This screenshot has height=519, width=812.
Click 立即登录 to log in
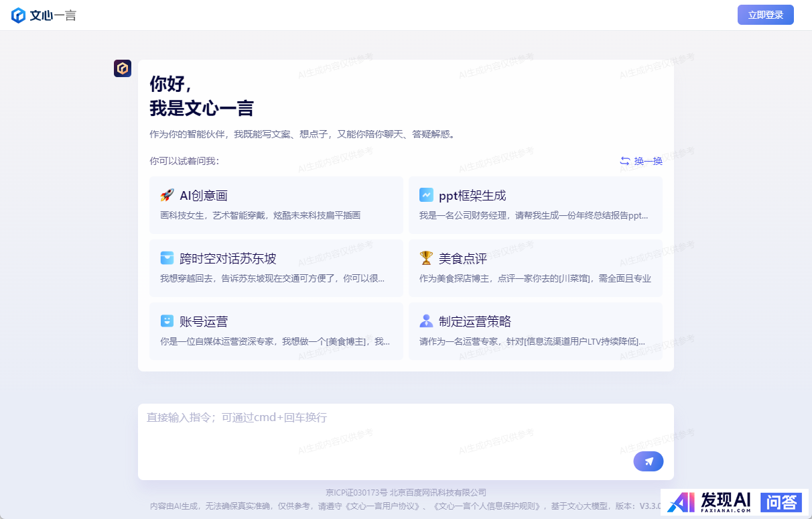pos(765,15)
